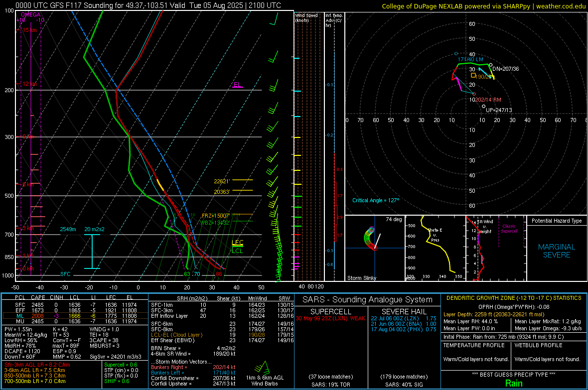Viewport: 588px width, 390px height.
Task: Select the MU parcel row in table
Action: tap(75, 321)
